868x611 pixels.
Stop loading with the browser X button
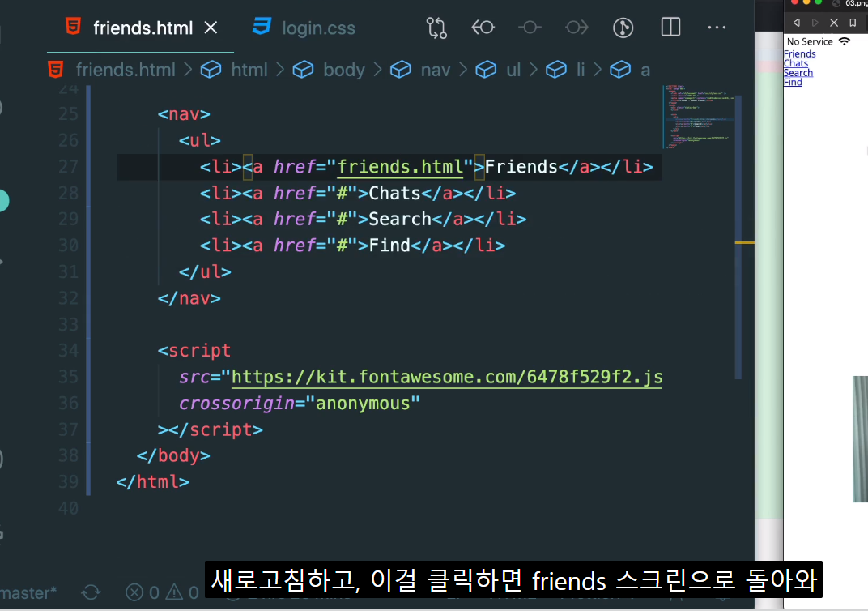point(834,23)
